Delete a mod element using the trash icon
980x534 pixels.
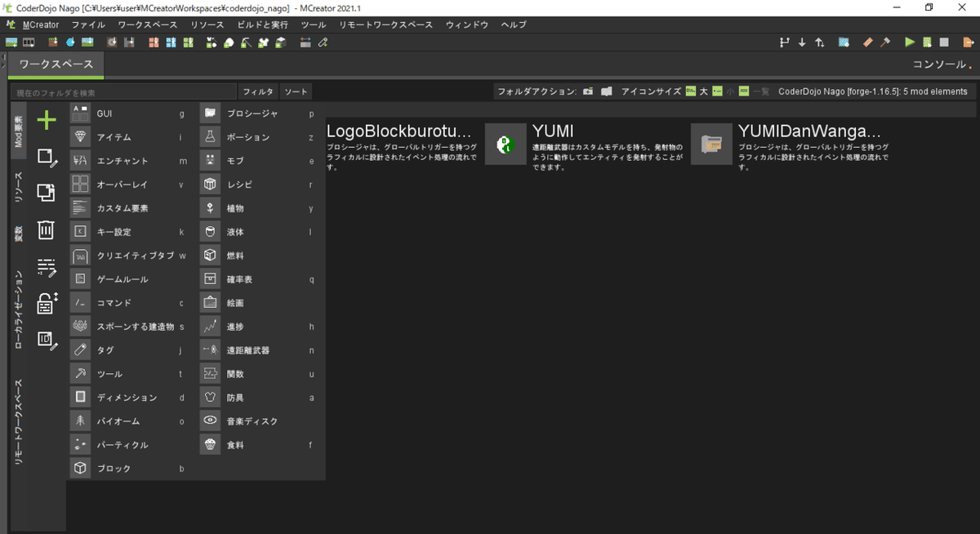tap(45, 231)
